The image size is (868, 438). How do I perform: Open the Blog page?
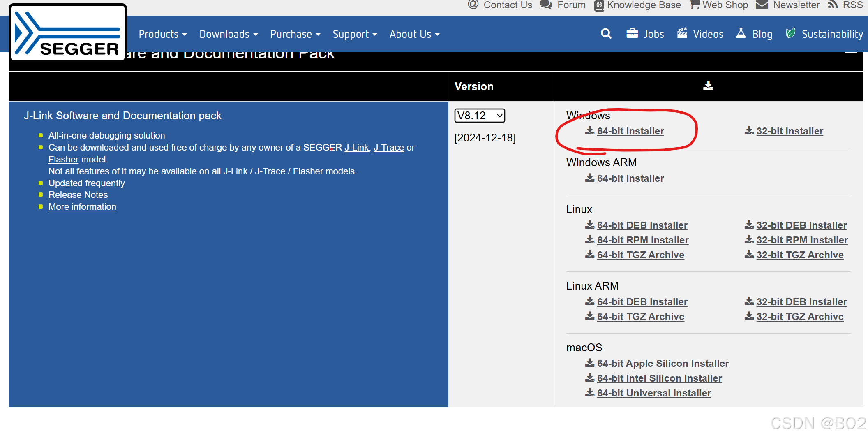[762, 34]
